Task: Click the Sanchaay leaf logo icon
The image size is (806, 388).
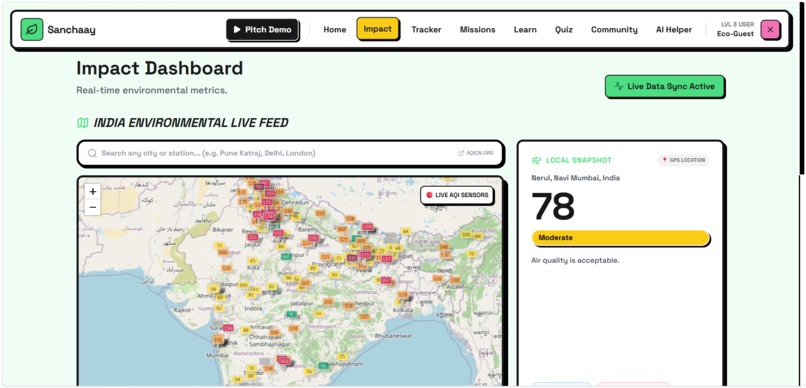Action: tap(32, 29)
